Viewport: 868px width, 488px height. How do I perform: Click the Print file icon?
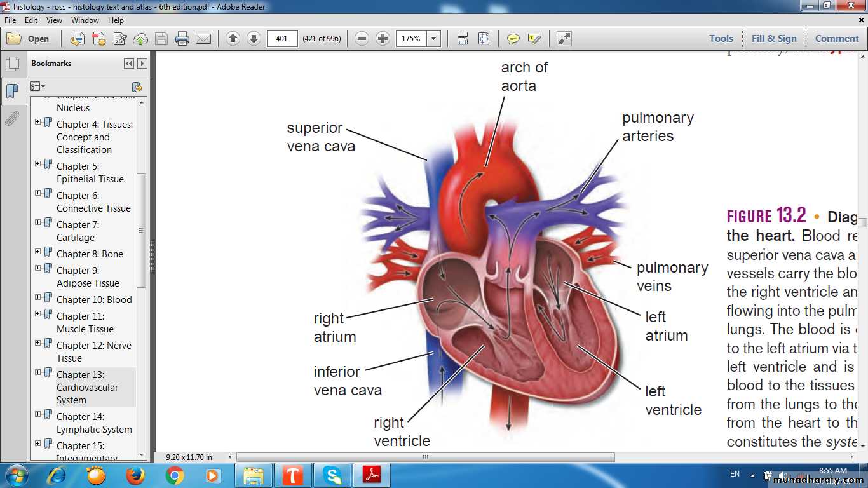click(x=182, y=39)
